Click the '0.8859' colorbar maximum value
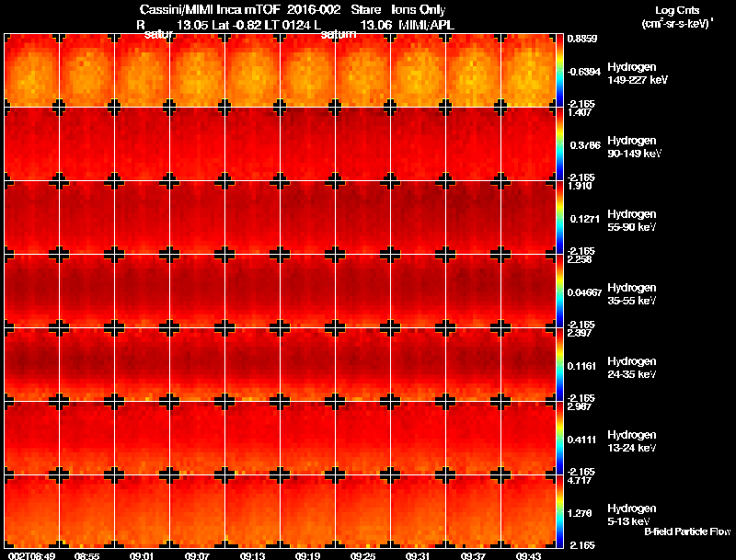Image resolution: width=736 pixels, height=560 pixels. [x=582, y=39]
